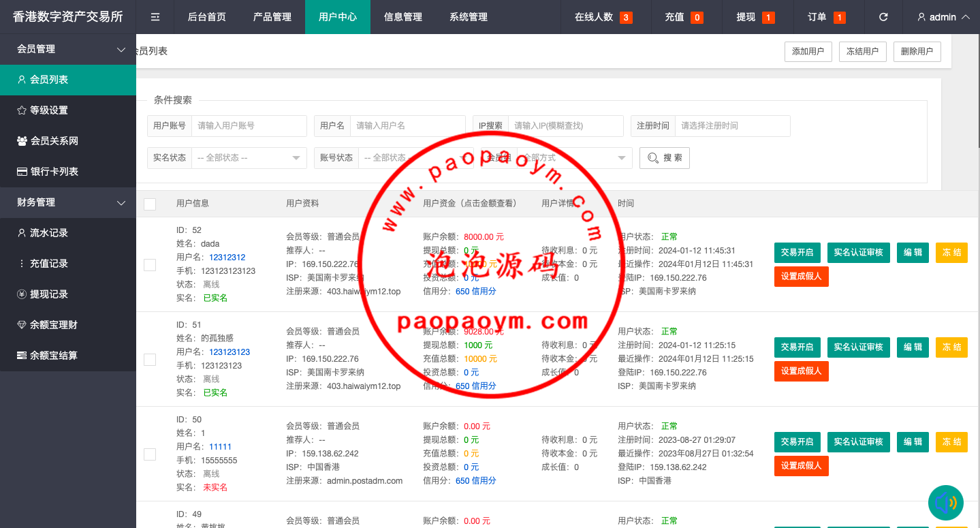980x528 pixels.
Task: Click the magnifier icon in 搜索 button
Action: 652,158
